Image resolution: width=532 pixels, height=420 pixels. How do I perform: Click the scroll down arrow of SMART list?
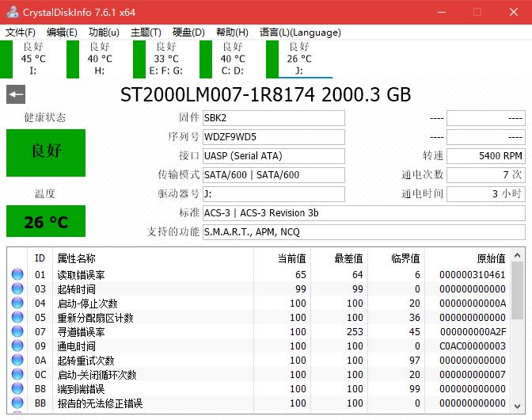(x=518, y=406)
